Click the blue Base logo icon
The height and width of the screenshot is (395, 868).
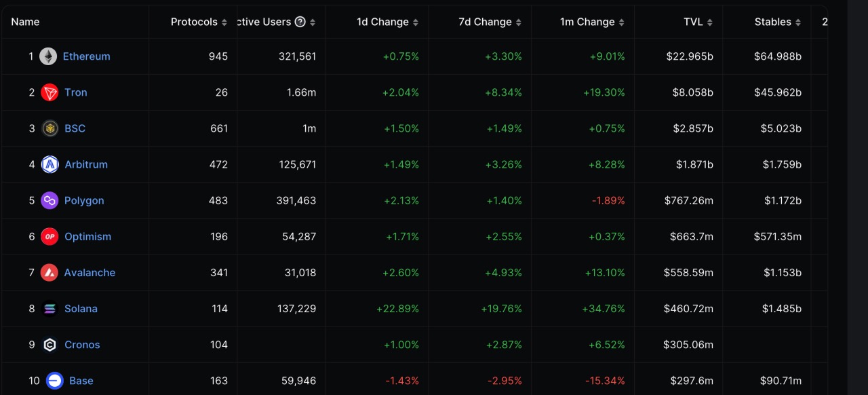tap(55, 381)
